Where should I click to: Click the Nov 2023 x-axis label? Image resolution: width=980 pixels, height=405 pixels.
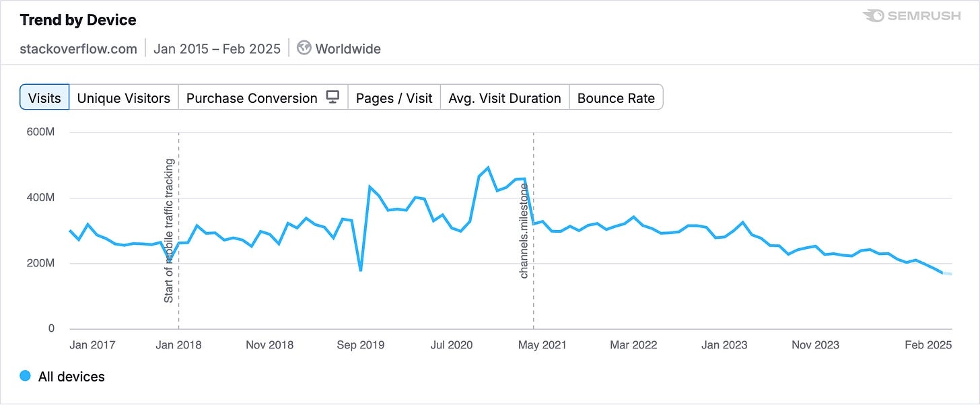pos(816,345)
